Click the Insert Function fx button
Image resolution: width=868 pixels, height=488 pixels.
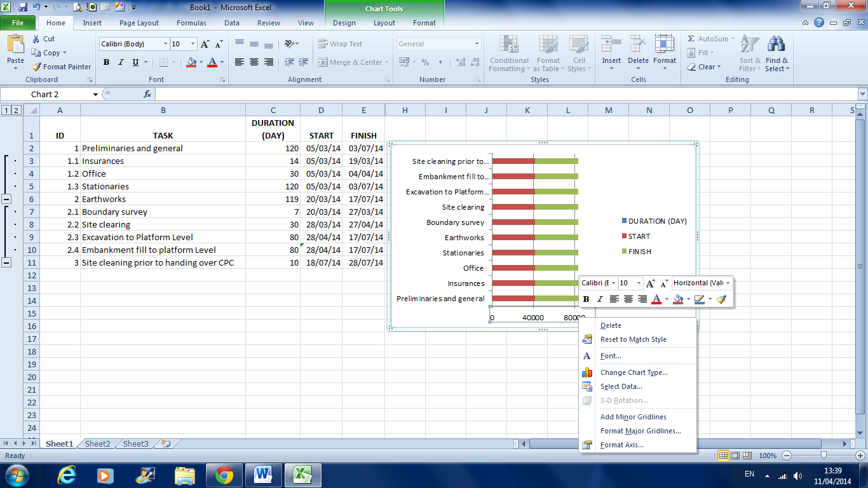pyautogui.click(x=147, y=94)
